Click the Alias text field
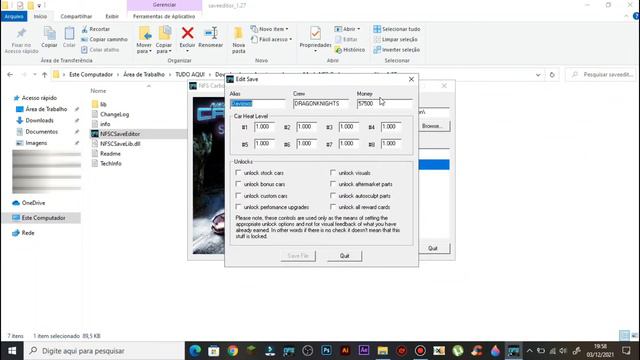The height and width of the screenshot is (360, 640). coord(257,104)
